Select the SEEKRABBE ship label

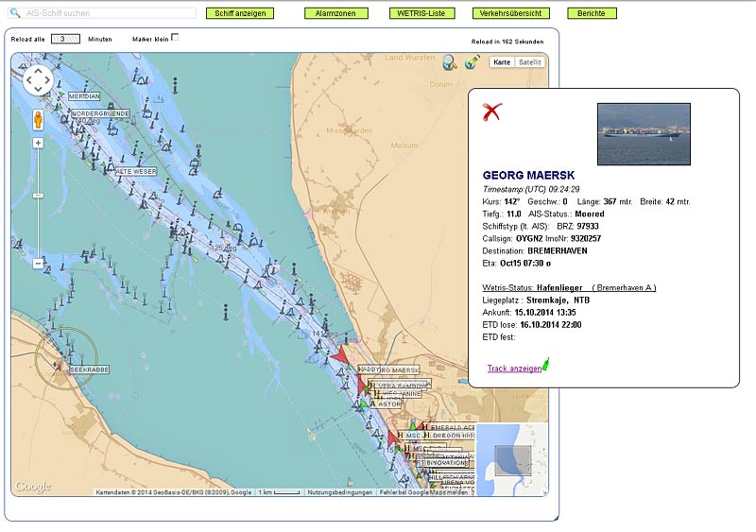click(x=89, y=369)
